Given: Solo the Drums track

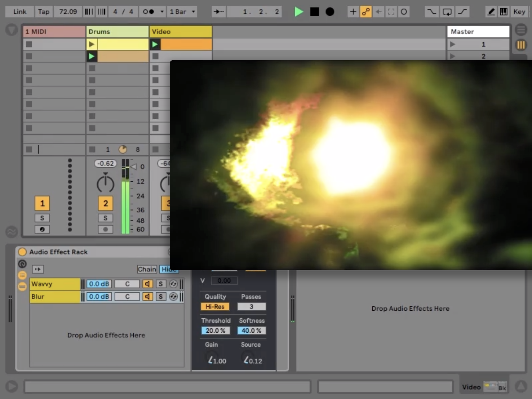Looking at the screenshot, I should point(105,218).
